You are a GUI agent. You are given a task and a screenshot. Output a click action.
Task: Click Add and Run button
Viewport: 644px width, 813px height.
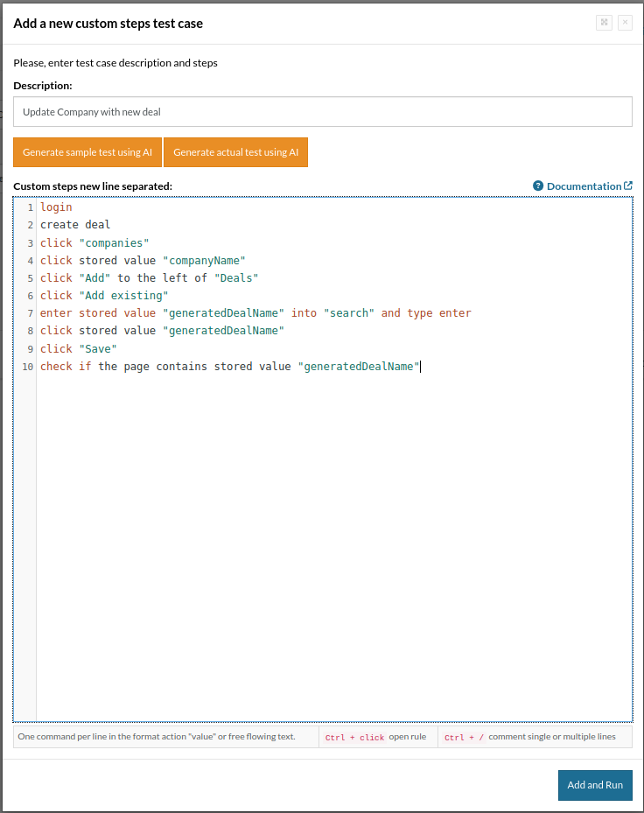pyautogui.click(x=595, y=785)
